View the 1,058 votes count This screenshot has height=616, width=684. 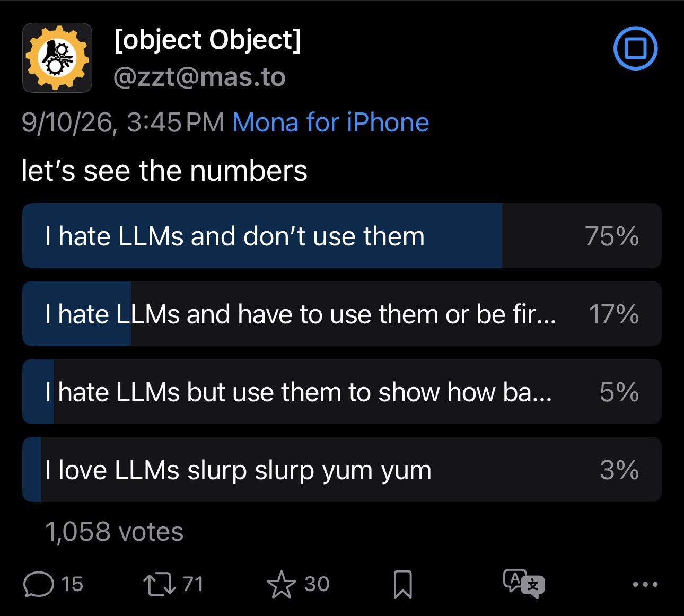click(115, 532)
